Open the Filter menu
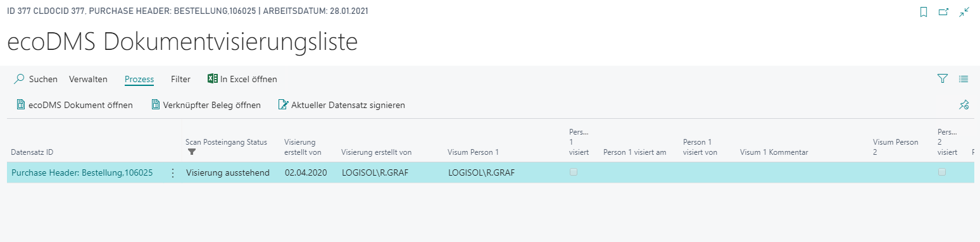This screenshot has height=242, width=980. pos(180,79)
